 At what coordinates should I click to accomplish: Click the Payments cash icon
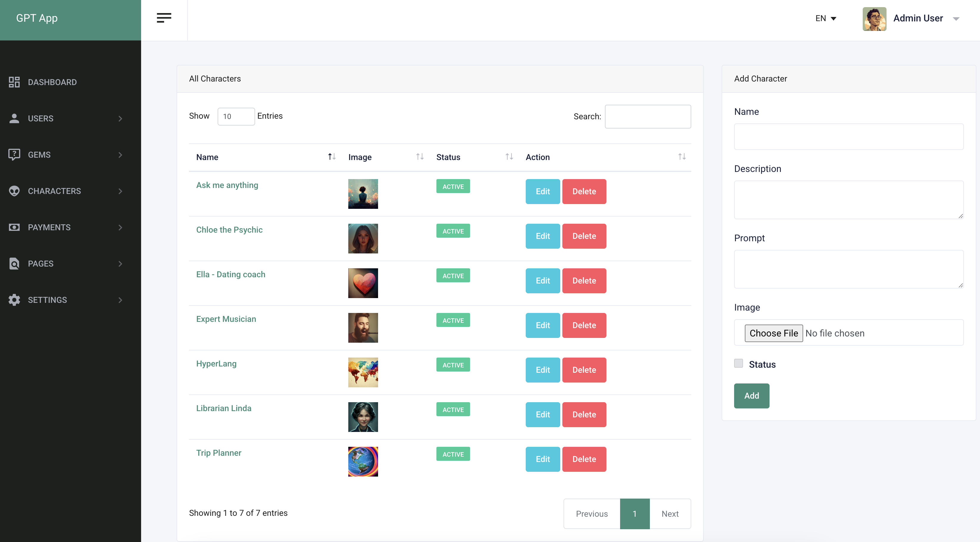pos(14,227)
